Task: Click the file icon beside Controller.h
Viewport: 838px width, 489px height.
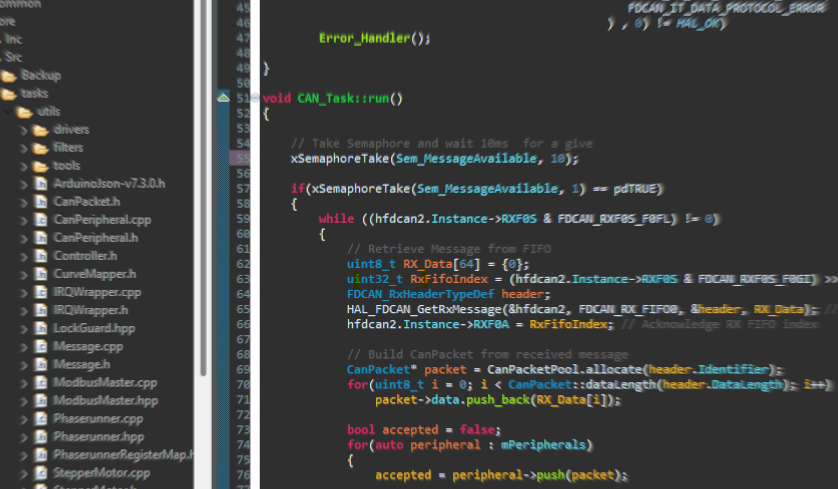Action: point(41,256)
